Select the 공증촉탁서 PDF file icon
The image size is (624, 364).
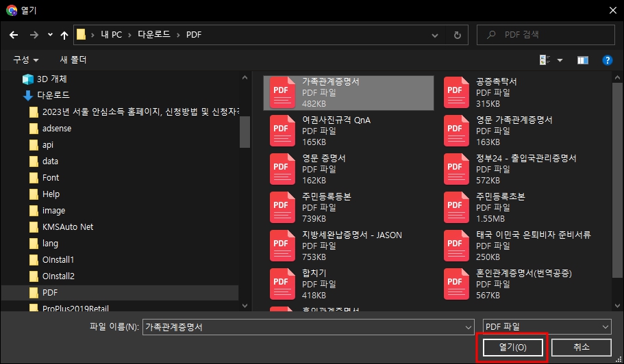456,92
